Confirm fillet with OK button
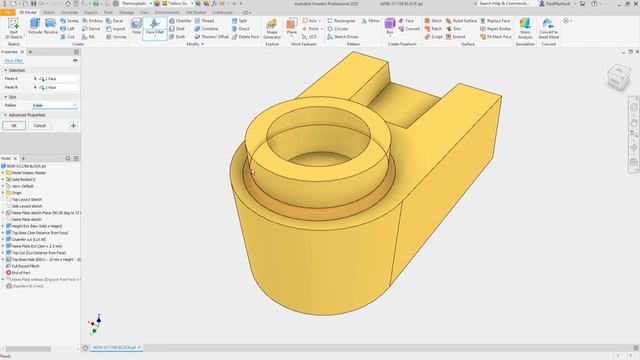The width and height of the screenshot is (640, 360). [x=14, y=126]
